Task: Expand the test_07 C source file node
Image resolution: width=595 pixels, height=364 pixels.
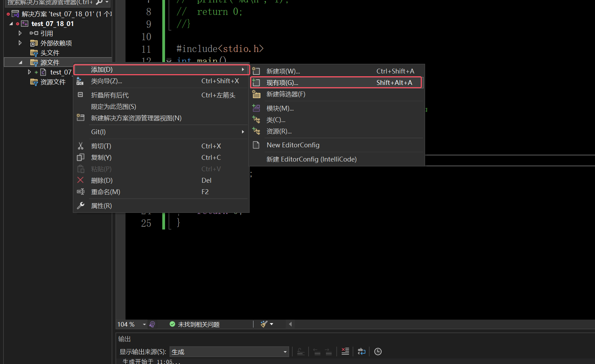Action: click(29, 72)
